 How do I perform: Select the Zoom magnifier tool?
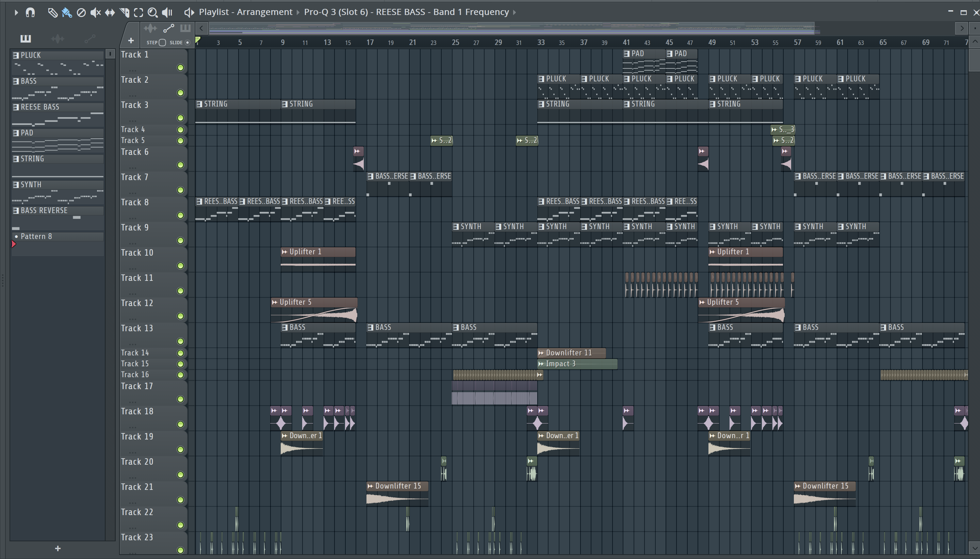152,12
